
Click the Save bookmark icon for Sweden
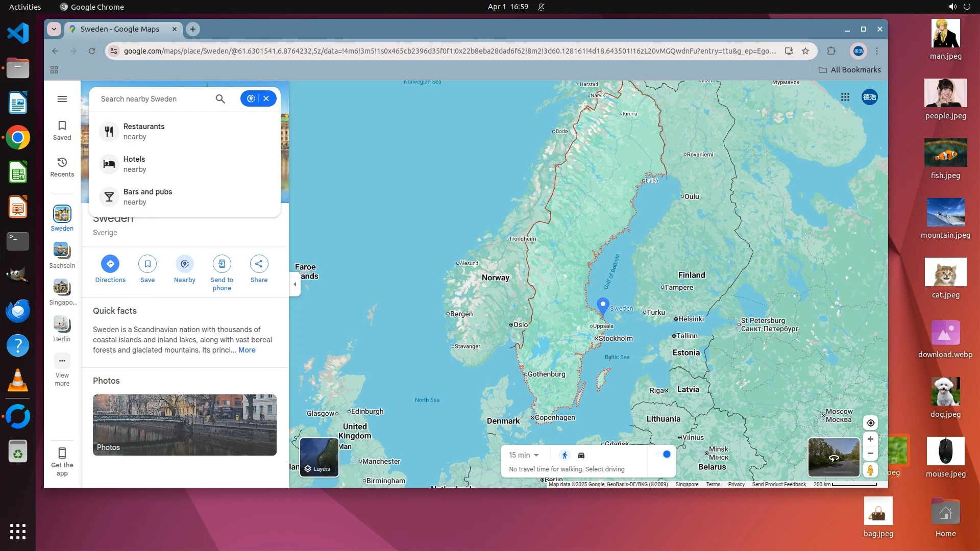[148, 264]
